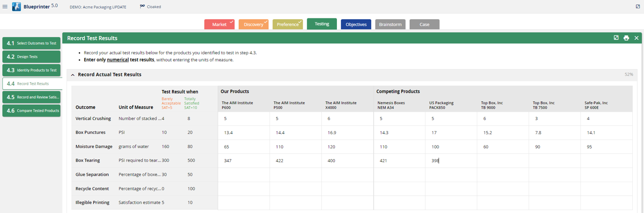Viewport: 644px width, 213px height.
Task: Open the hamburger menu
Action: coord(5,7)
